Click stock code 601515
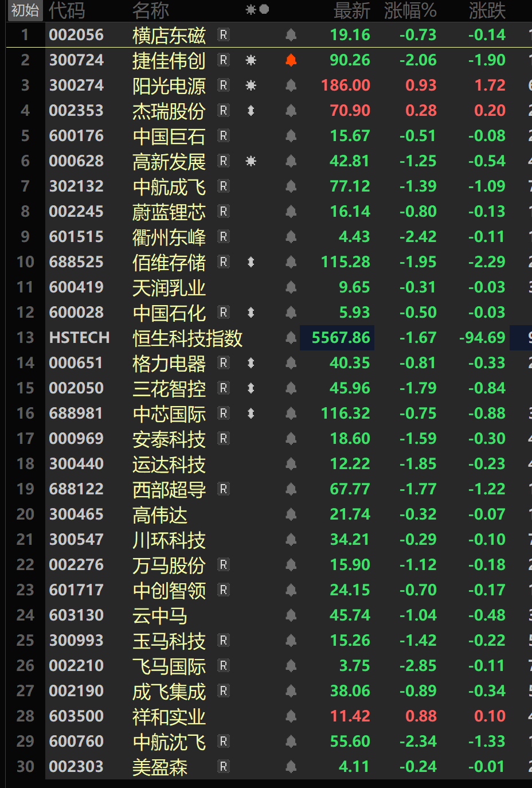 pos(76,237)
